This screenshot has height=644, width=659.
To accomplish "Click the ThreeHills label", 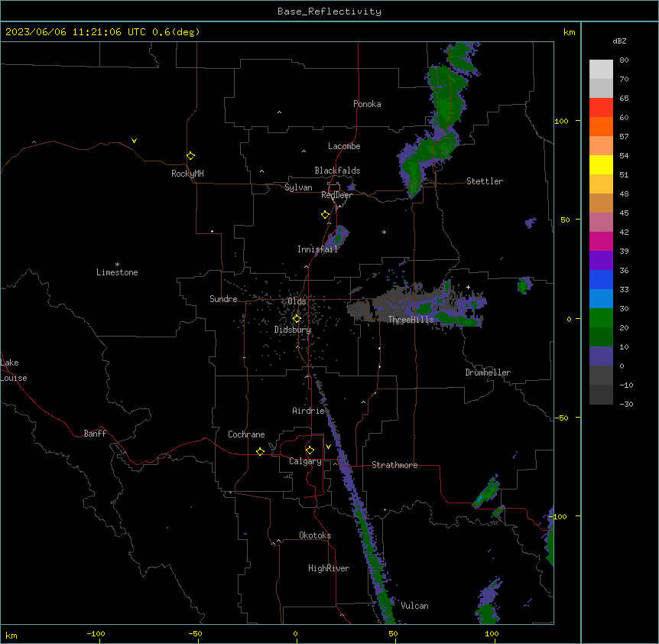I will tap(411, 320).
